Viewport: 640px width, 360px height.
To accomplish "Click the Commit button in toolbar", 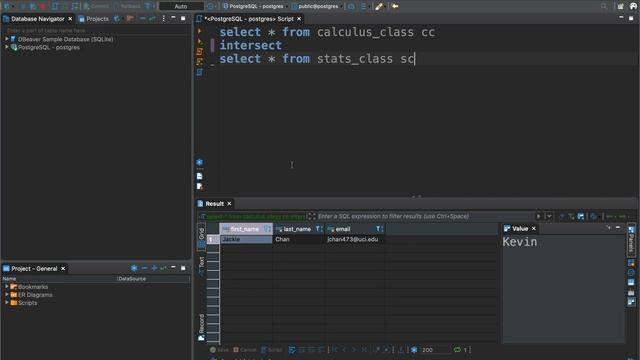I will click(x=96, y=6).
